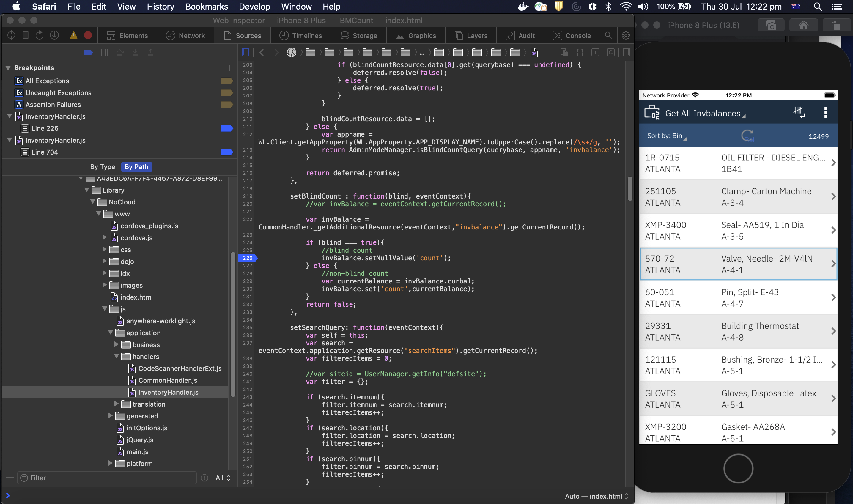The image size is (853, 504).
Task: Pretty-print code using the curly braces icon
Action: pos(580,52)
